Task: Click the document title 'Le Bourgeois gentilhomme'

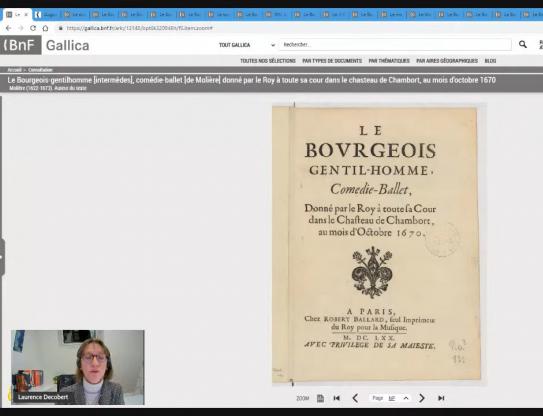Action: [251, 80]
